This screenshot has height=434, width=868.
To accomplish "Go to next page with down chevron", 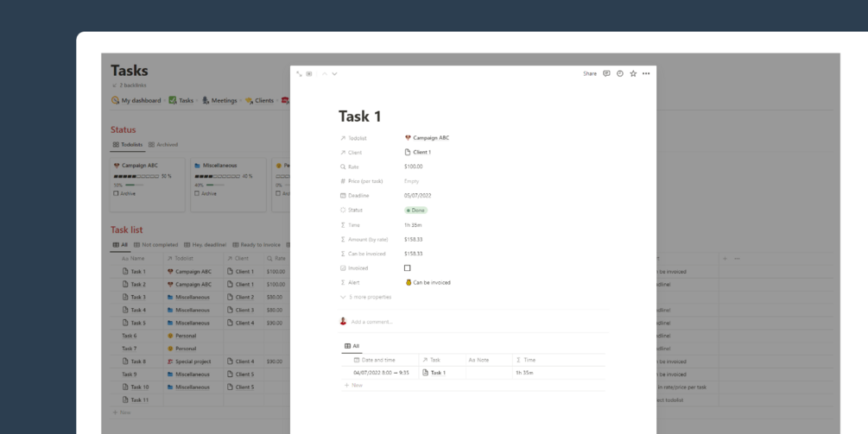I will (x=334, y=73).
